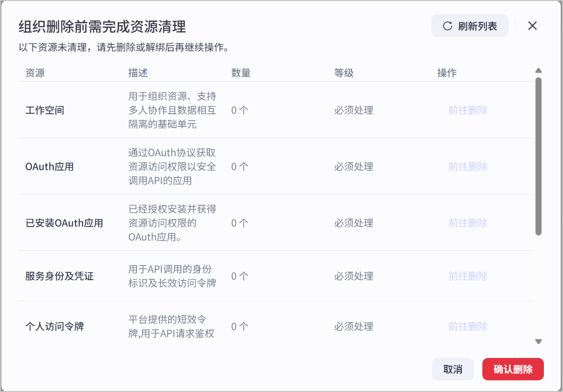Click 前往删除 for 已安装OAuth应用 row

[x=468, y=223]
